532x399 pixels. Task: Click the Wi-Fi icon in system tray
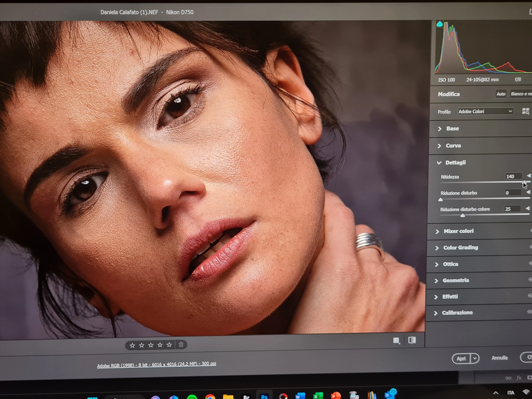click(x=526, y=392)
